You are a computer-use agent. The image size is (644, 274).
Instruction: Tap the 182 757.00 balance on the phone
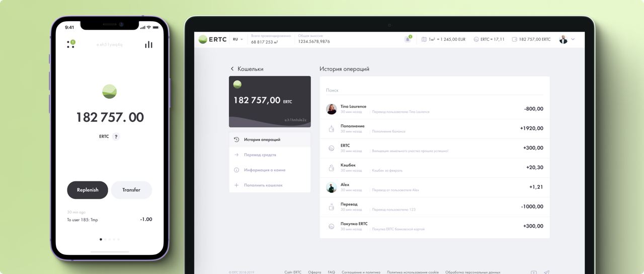coord(110,117)
